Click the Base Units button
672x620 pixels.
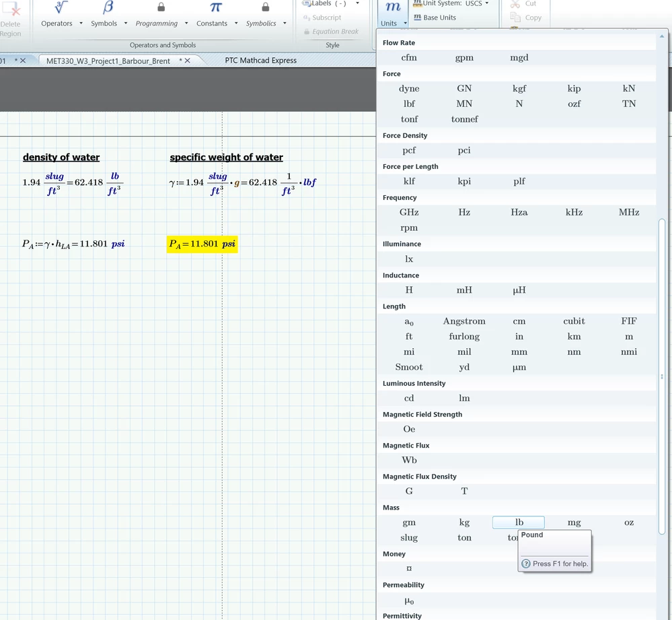click(x=435, y=18)
